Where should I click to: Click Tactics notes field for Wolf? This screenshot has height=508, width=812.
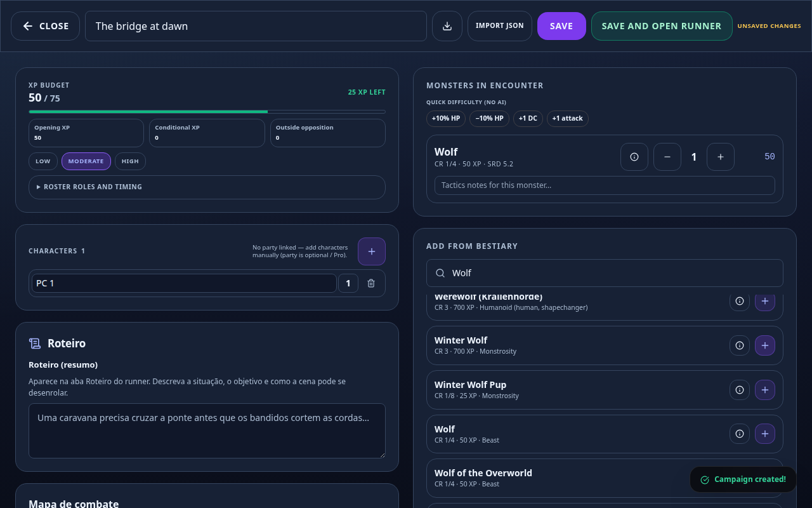pos(605,185)
